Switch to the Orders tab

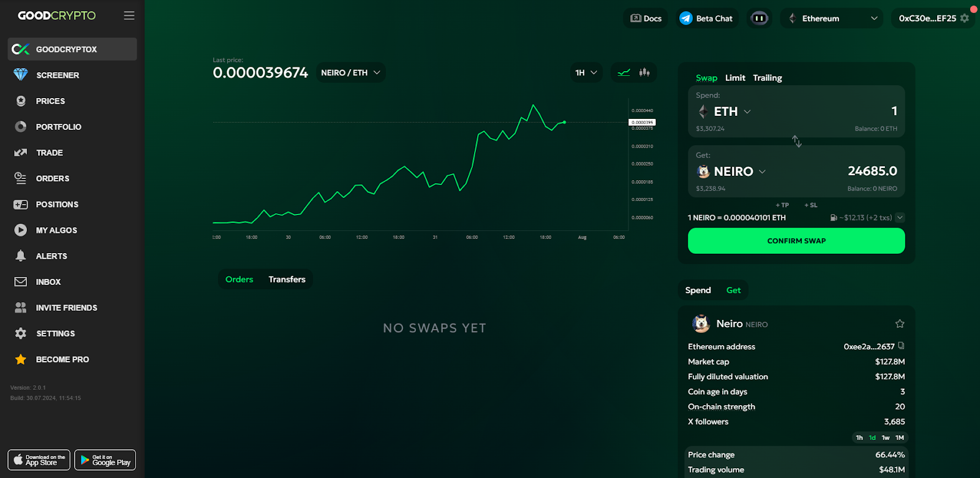239,279
